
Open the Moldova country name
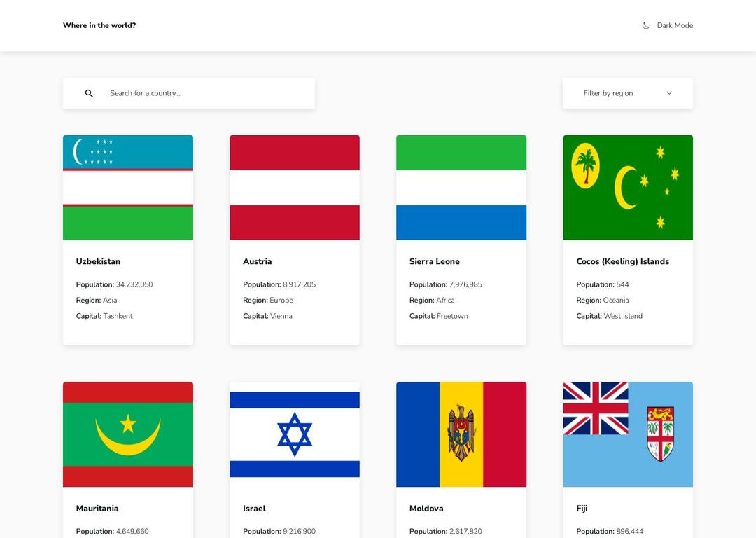click(x=426, y=509)
